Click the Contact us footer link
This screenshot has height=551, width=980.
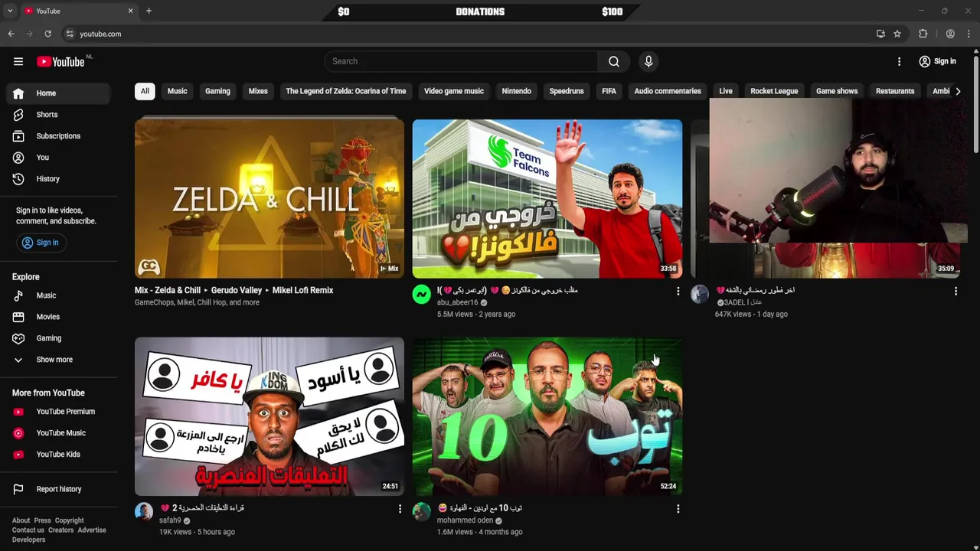(x=28, y=530)
